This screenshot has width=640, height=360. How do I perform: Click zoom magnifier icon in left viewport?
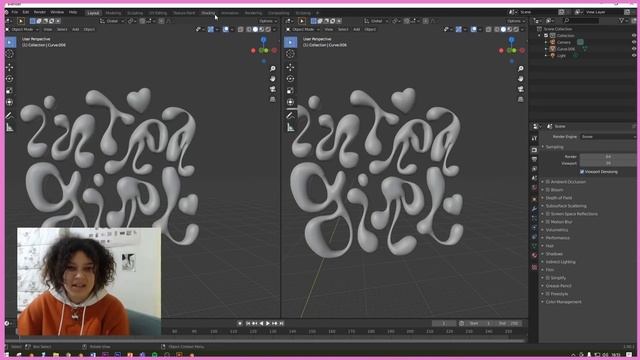pos(273,69)
